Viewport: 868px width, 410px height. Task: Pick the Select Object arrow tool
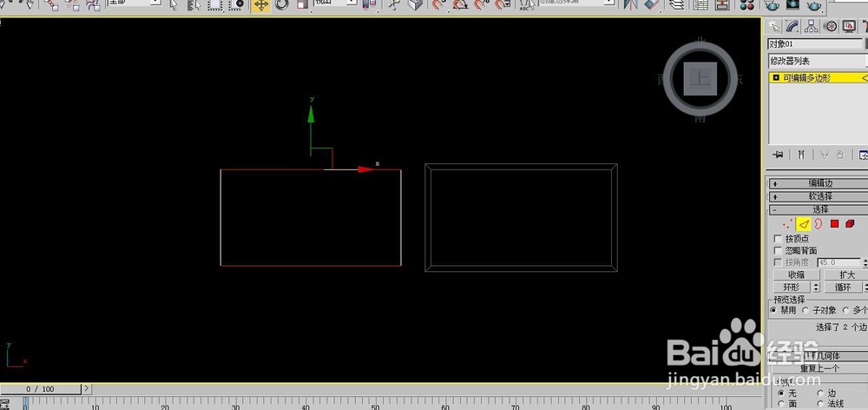tap(174, 5)
